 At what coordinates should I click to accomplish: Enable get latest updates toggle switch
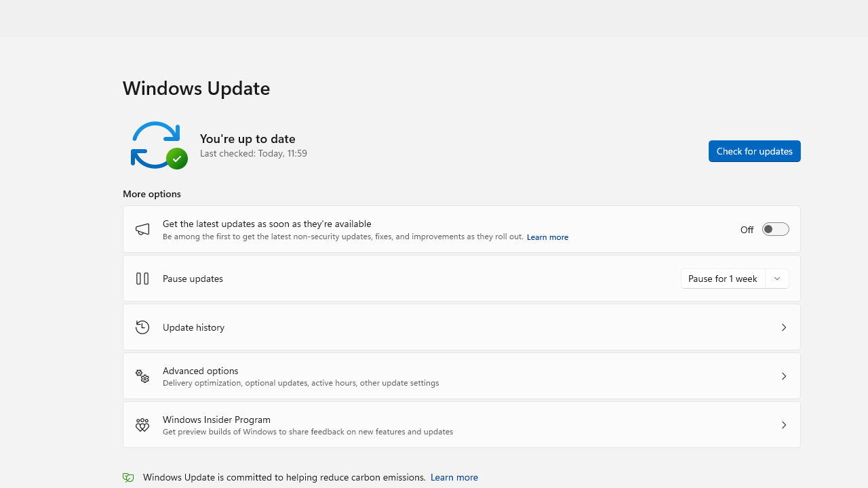(775, 230)
